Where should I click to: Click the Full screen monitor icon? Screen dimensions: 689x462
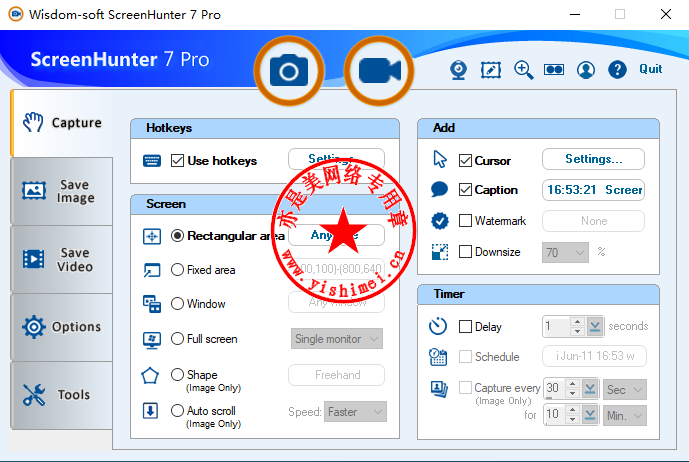pyautogui.click(x=152, y=340)
